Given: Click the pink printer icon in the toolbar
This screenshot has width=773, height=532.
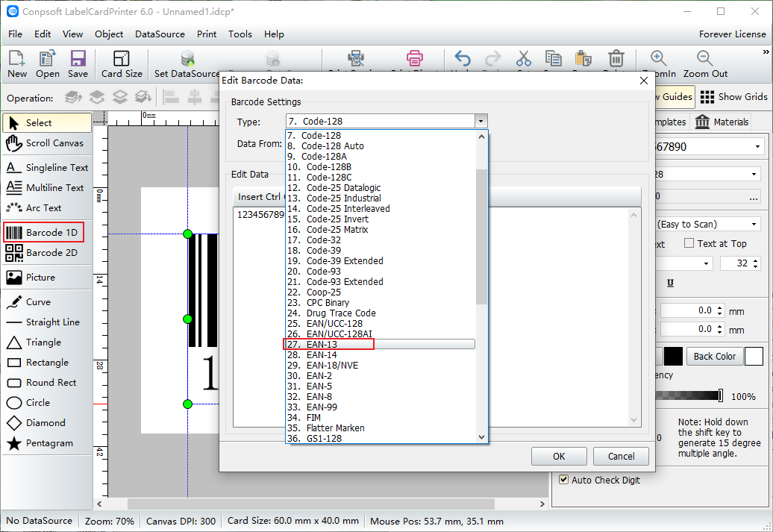Looking at the screenshot, I should point(415,58).
